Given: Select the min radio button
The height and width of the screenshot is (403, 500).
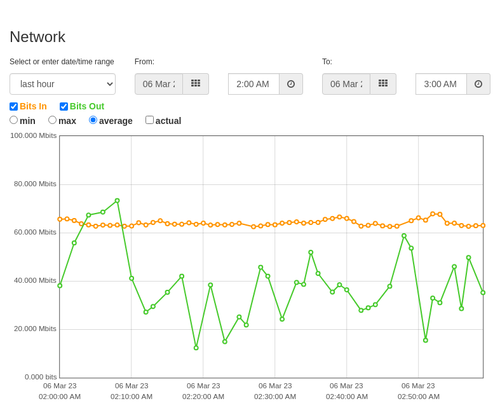Looking at the screenshot, I should pos(14,120).
